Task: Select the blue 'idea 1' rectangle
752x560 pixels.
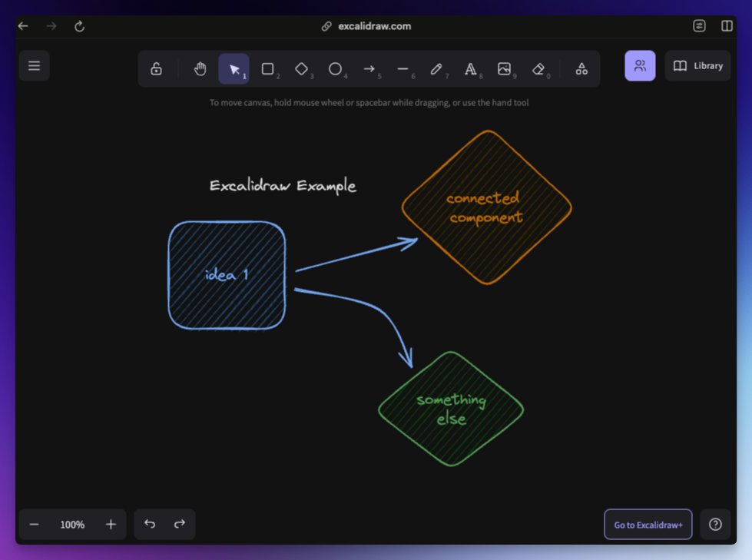Action: coord(227,275)
